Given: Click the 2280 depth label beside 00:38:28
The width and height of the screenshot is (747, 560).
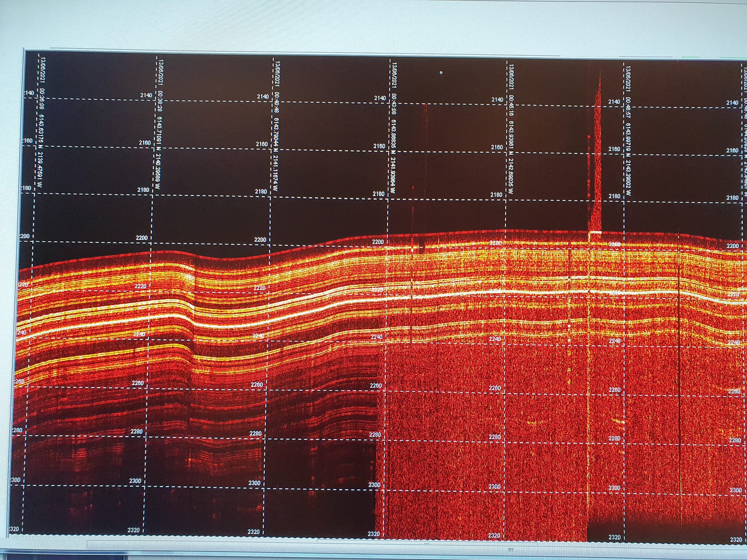Looking at the screenshot, I should pyautogui.click(x=137, y=431).
